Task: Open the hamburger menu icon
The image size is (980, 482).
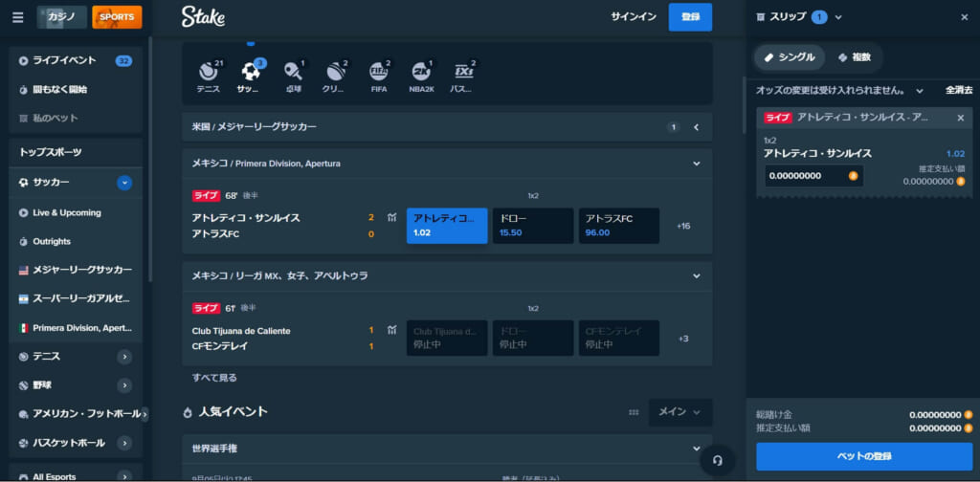Action: coord(18,17)
